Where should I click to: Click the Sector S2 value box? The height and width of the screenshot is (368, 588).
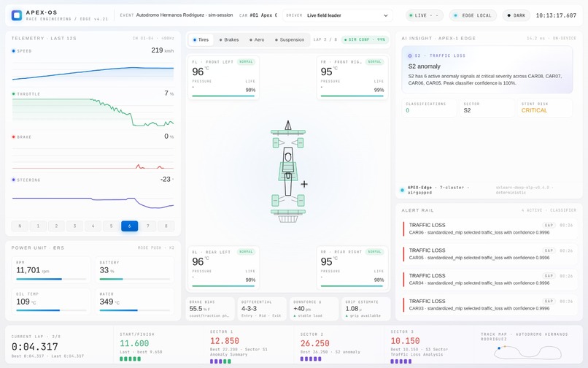(487, 108)
